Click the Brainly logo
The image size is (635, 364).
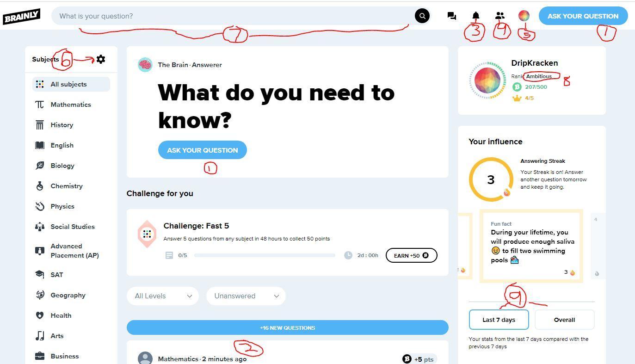[22, 17]
